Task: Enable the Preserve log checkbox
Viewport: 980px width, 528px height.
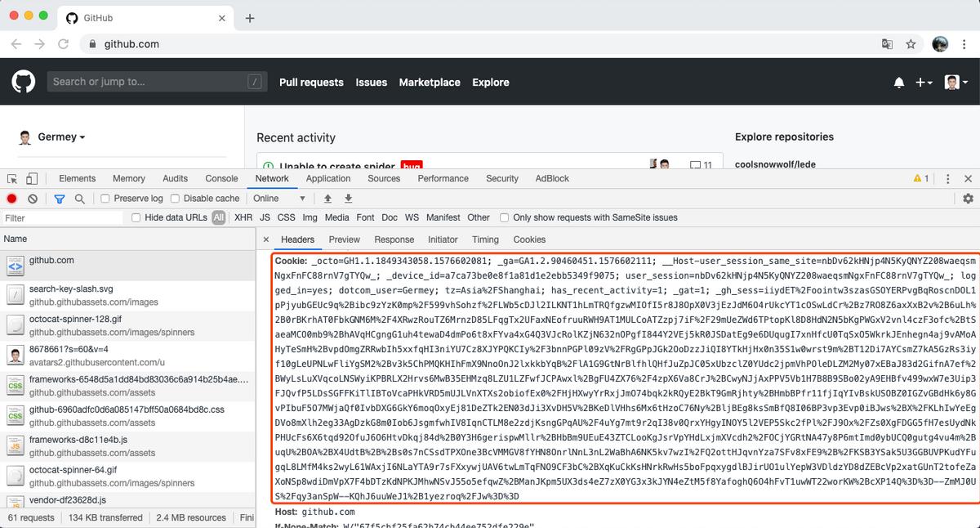Action: [x=105, y=199]
